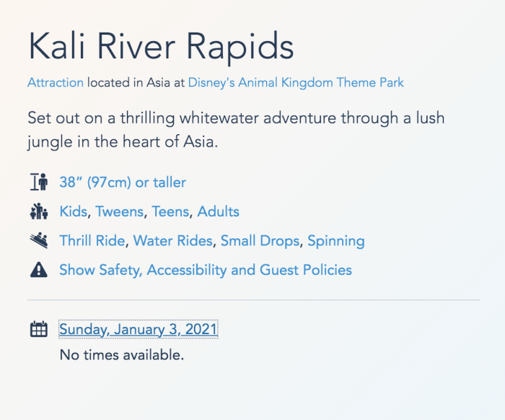
Task: Click the age groups family icon
Action: click(x=39, y=211)
